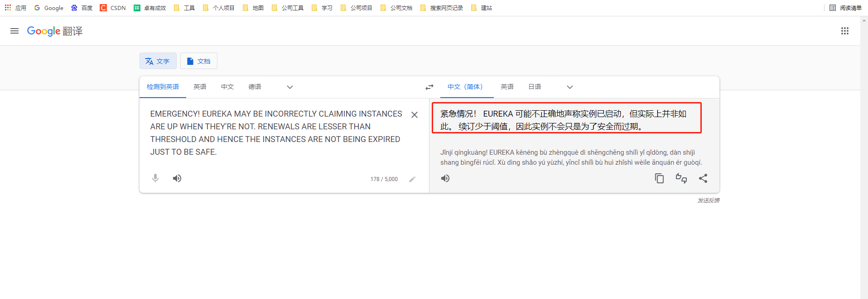The image size is (868, 299).
Task: Click the Google Translate logo
Action: coord(55,31)
